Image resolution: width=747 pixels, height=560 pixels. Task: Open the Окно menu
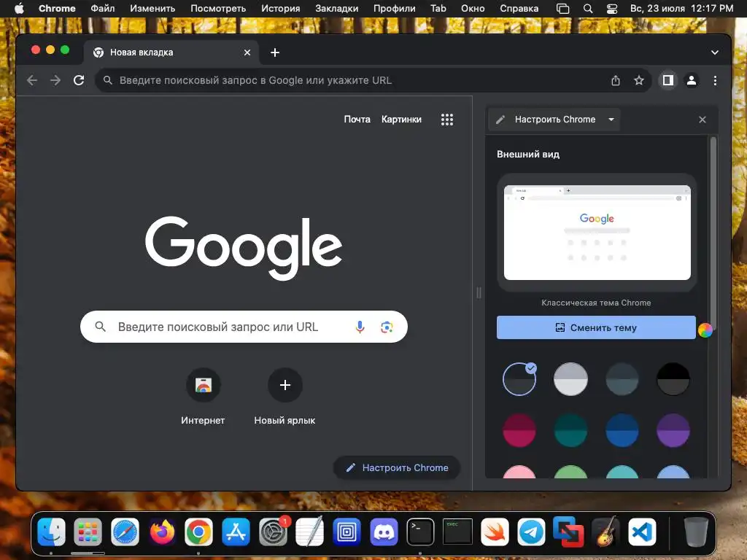tap(473, 9)
